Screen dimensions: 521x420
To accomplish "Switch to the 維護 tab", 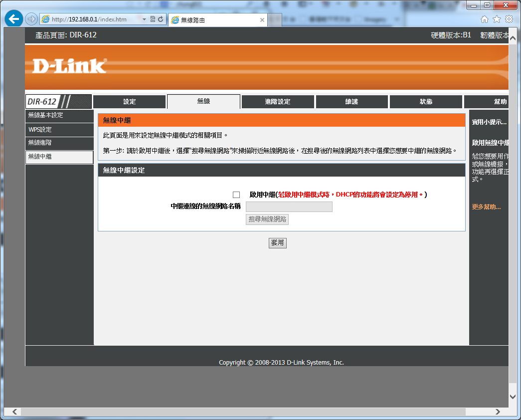I will (x=351, y=102).
